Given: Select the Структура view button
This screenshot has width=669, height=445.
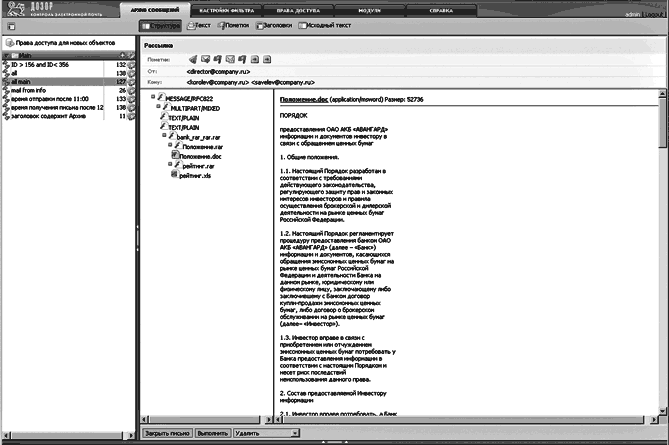Looking at the screenshot, I should pos(160,26).
